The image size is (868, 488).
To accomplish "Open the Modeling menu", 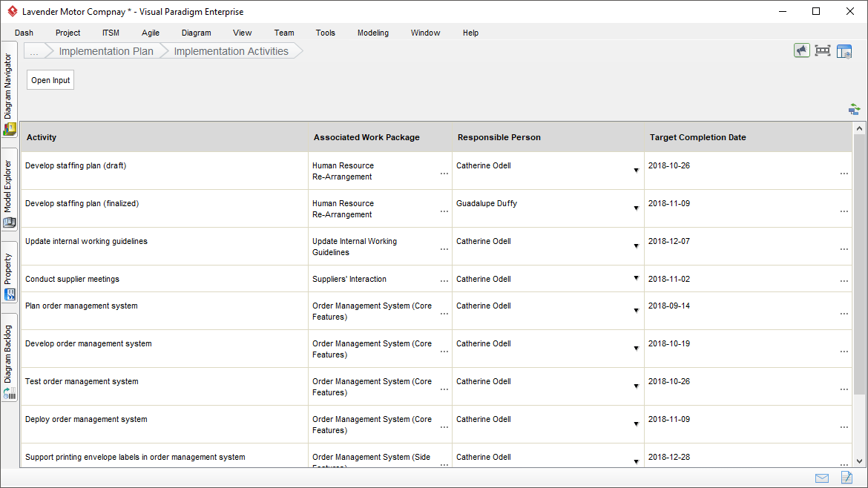I will [x=372, y=33].
